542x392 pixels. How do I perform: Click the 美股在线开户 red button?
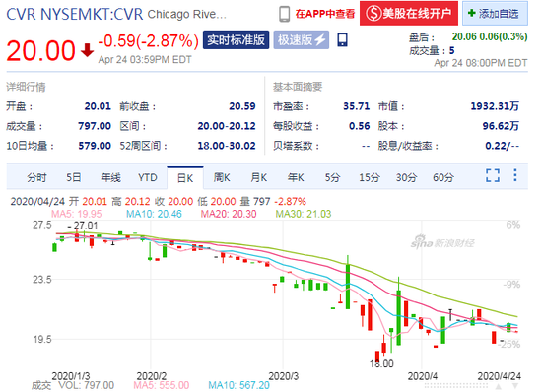409,14
